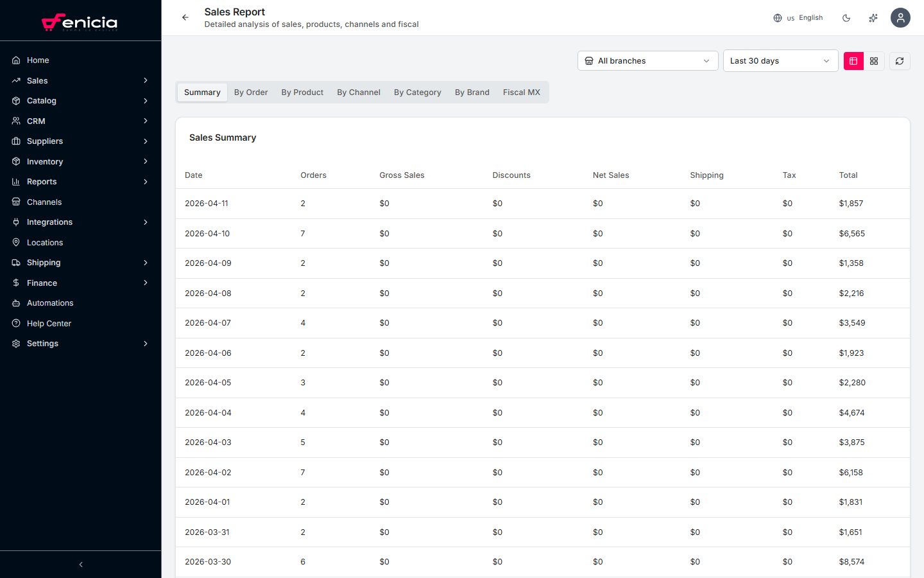
Task: Open the All branches dropdown
Action: pos(647,60)
